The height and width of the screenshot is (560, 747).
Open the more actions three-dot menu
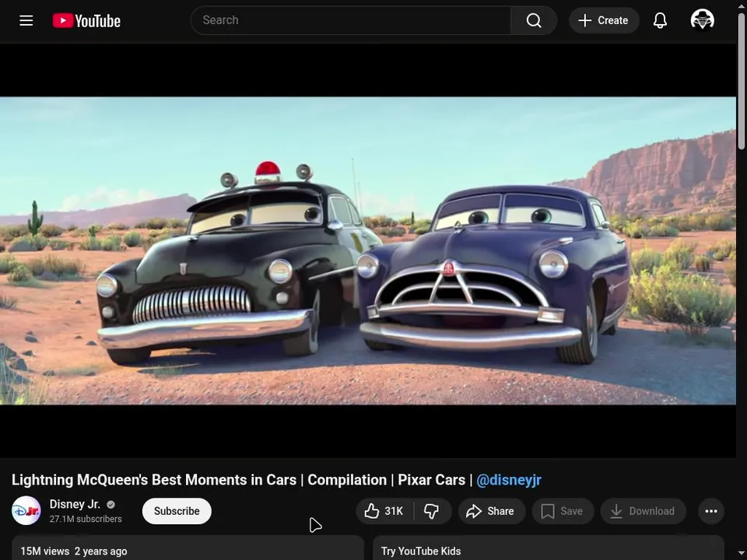click(x=711, y=511)
